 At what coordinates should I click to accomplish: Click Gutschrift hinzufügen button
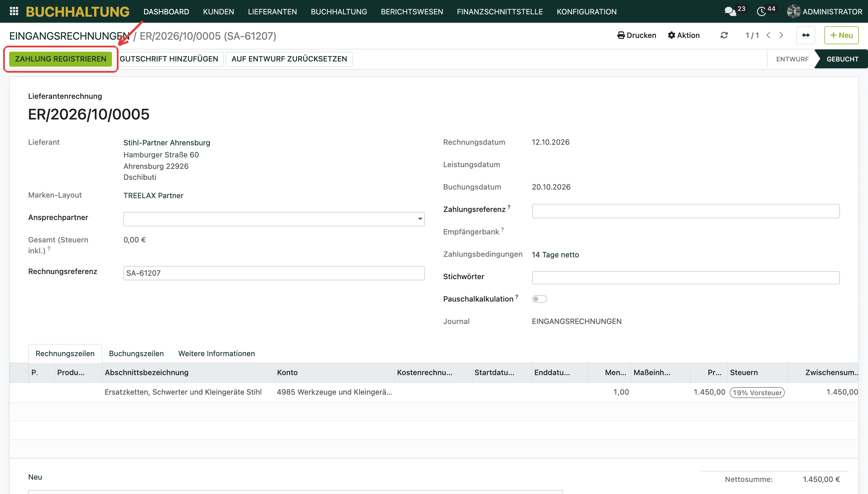pos(169,59)
